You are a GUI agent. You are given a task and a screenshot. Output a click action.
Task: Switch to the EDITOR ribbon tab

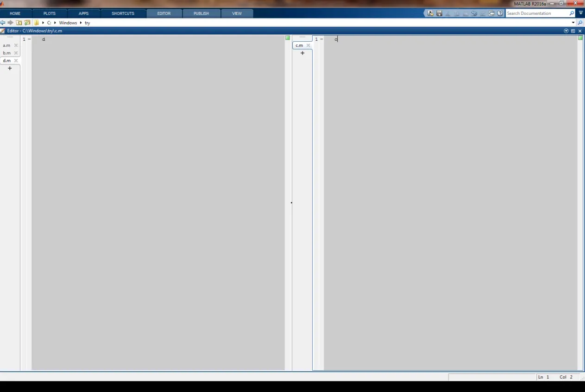164,13
